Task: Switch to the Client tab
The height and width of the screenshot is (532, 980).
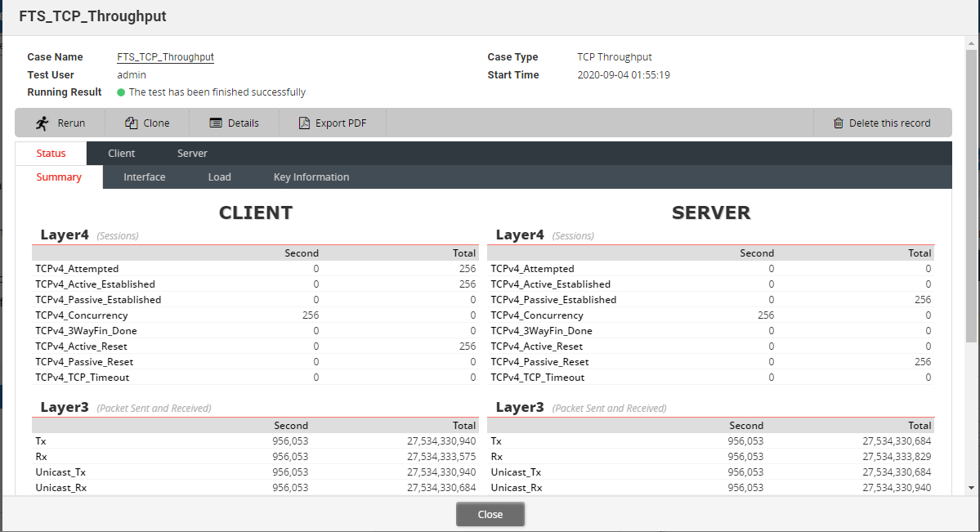Action: pos(121,153)
